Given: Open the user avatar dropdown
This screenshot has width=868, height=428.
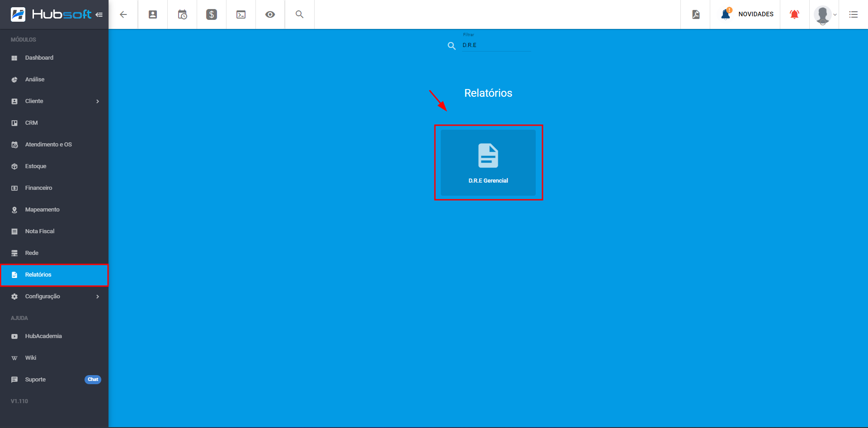Looking at the screenshot, I should pos(825,14).
